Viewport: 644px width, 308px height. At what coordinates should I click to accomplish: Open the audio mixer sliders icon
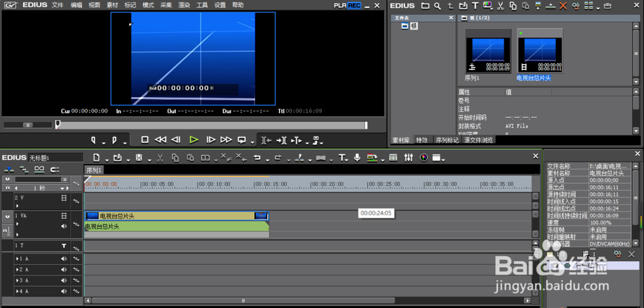pos(408,158)
